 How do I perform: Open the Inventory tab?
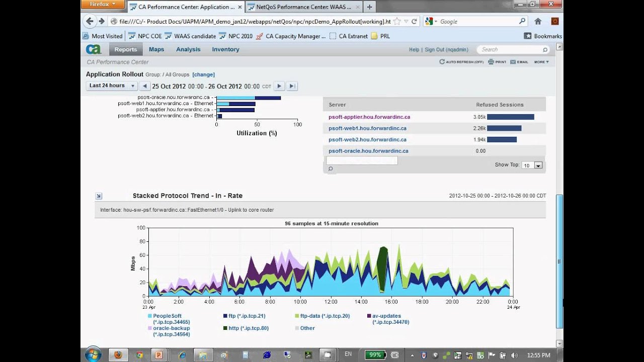pos(225,49)
